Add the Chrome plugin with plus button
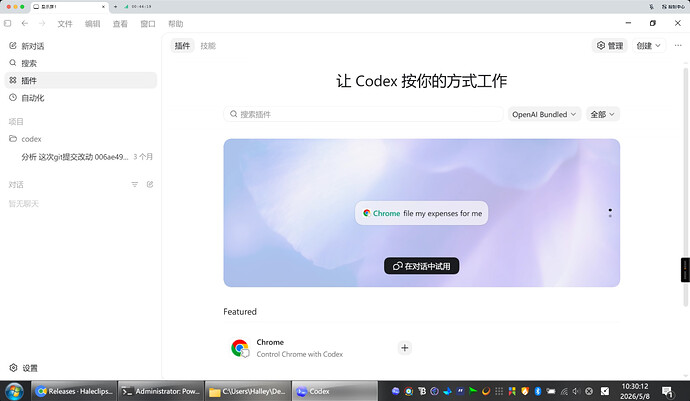This screenshot has width=690, height=401. coord(404,348)
